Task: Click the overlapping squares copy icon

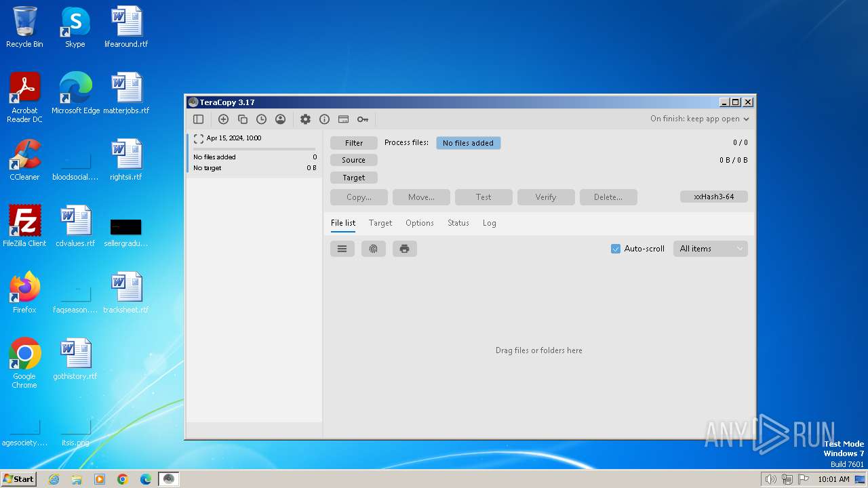Action: point(242,119)
